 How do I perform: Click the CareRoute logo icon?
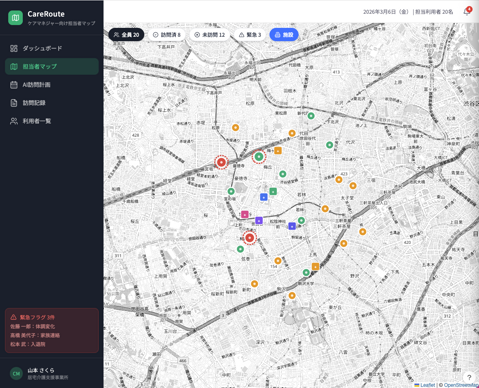[15, 18]
